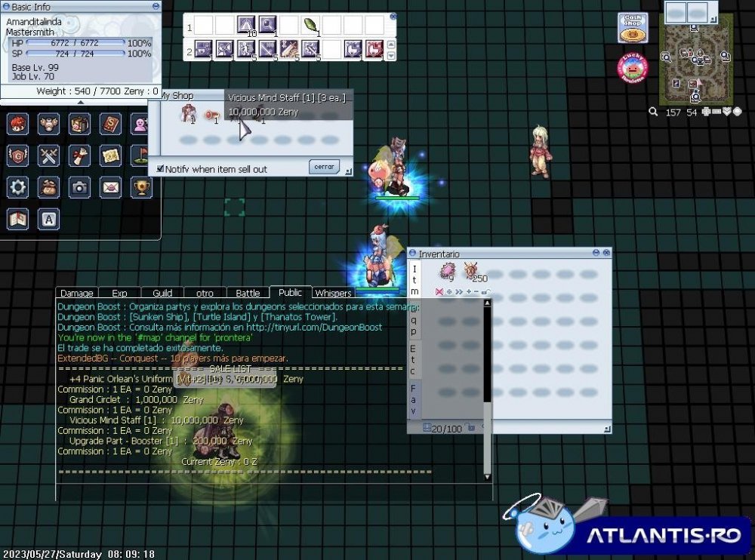Screen dimensions: 755x560
Task: Switch to the Battle chat tab
Action: coord(248,293)
